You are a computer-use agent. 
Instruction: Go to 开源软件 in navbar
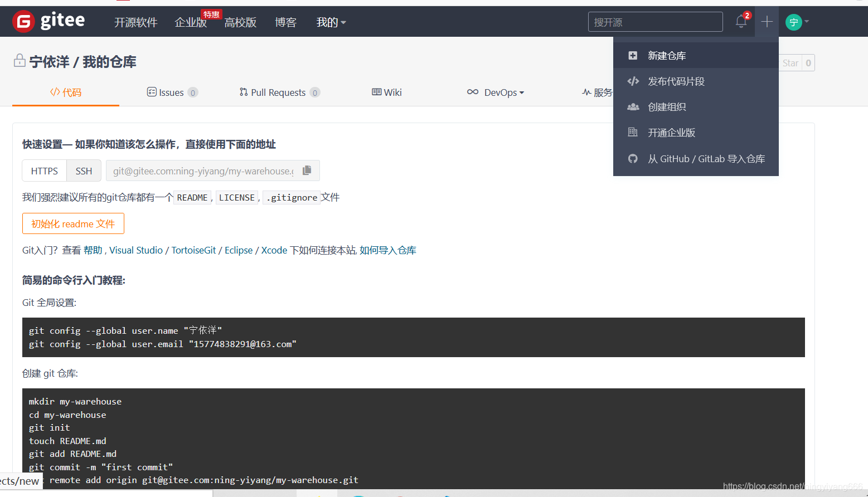(x=136, y=22)
